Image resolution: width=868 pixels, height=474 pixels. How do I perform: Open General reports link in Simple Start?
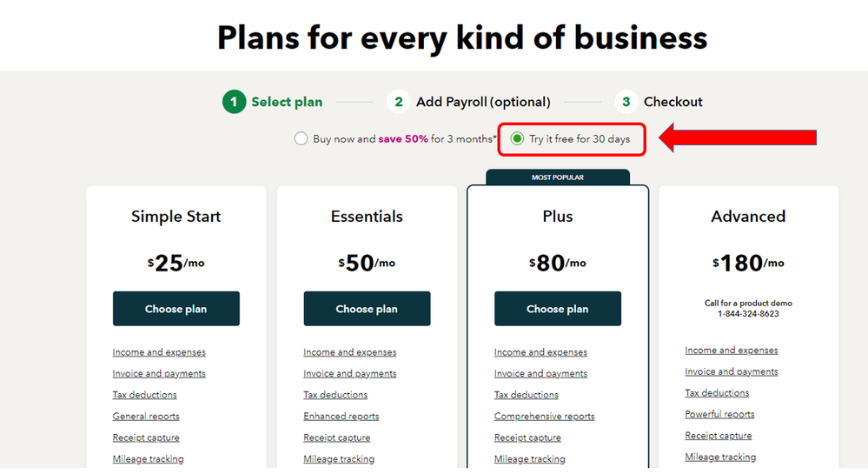(x=146, y=417)
